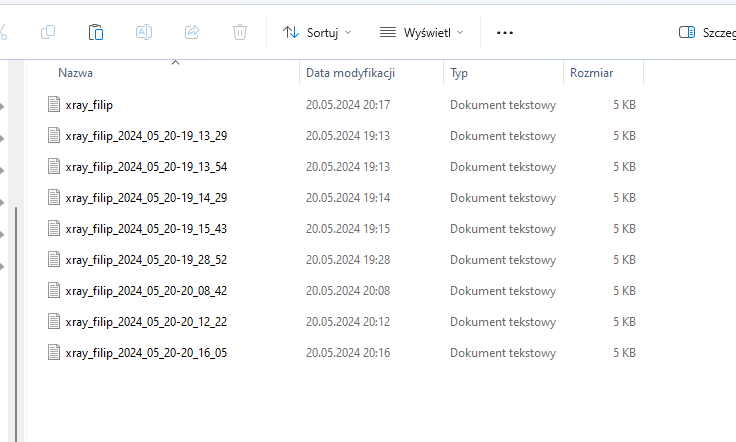Image resolution: width=736 pixels, height=442 pixels.
Task: Expand the topmost navigation pane tree arrow
Action: coord(3,105)
